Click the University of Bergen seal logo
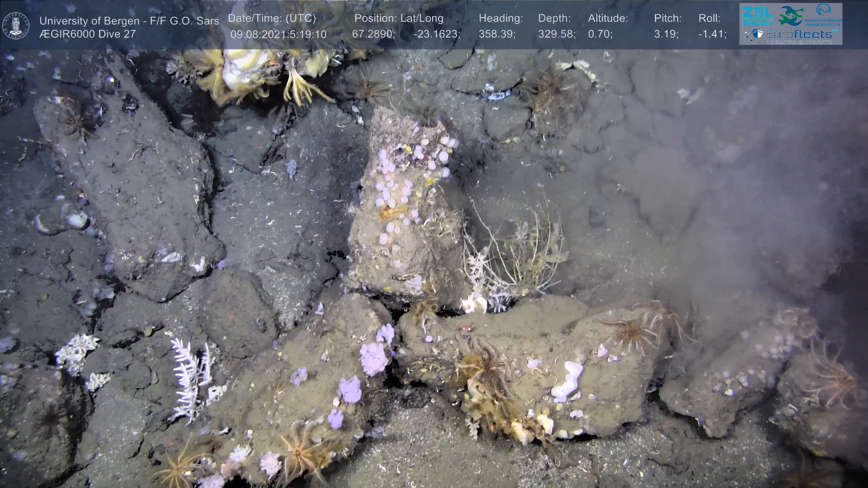 (x=16, y=25)
